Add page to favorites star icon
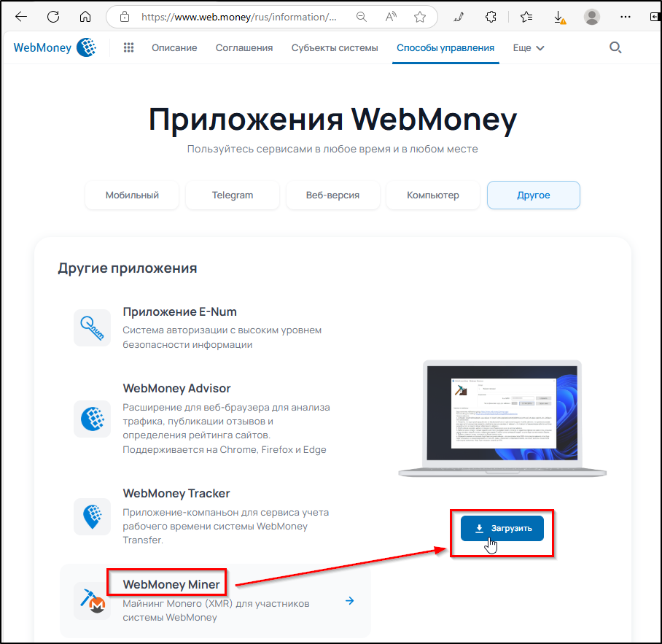The width and height of the screenshot is (662, 644). [420, 17]
